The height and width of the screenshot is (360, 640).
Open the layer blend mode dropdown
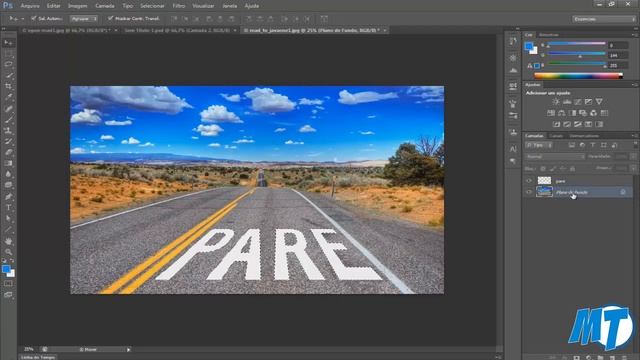(555, 157)
